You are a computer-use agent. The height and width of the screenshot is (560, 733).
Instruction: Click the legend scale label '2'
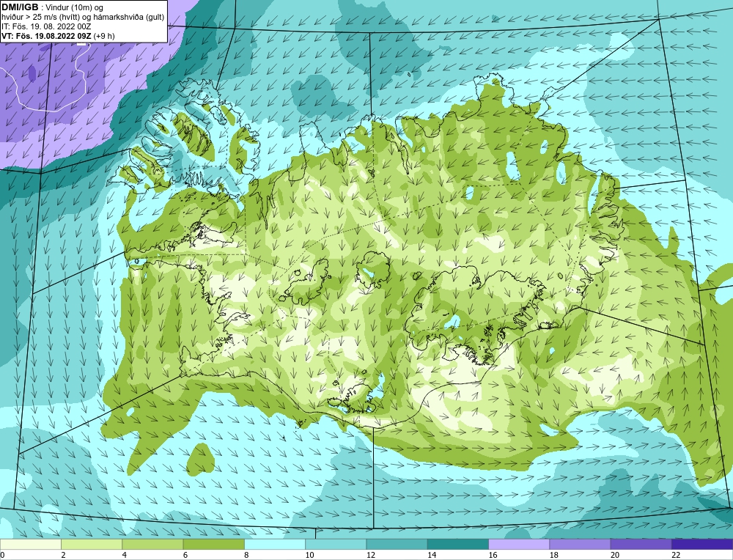click(x=63, y=555)
